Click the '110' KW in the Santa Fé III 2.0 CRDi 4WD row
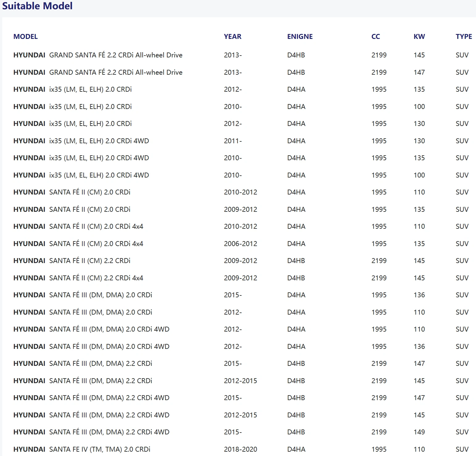Image resolution: width=476 pixels, height=456 pixels. (x=419, y=329)
